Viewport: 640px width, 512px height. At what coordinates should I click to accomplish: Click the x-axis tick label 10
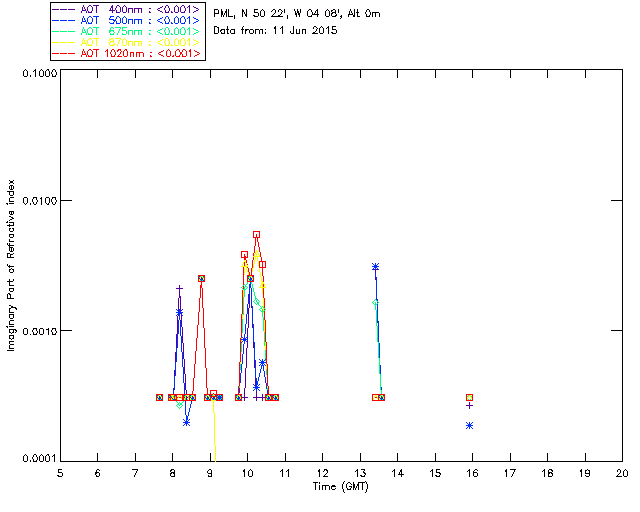[x=247, y=473]
